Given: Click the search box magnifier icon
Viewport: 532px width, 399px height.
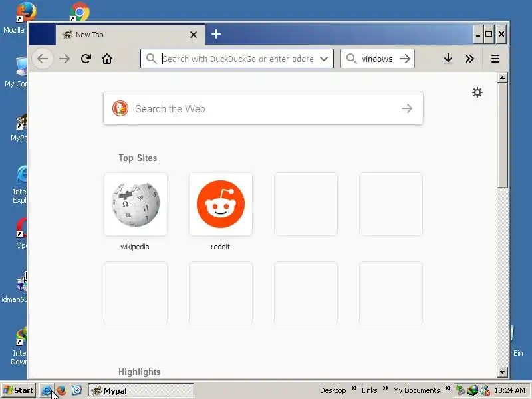Looking at the screenshot, I should (x=352, y=59).
